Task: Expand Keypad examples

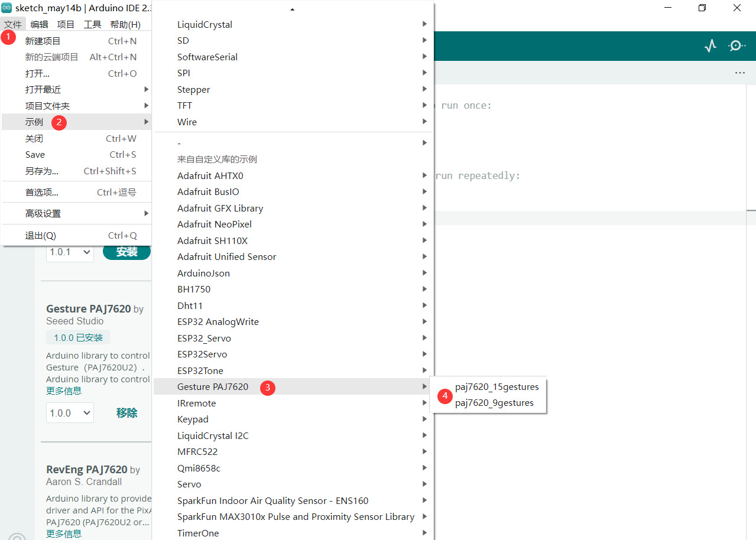Action: [293, 419]
